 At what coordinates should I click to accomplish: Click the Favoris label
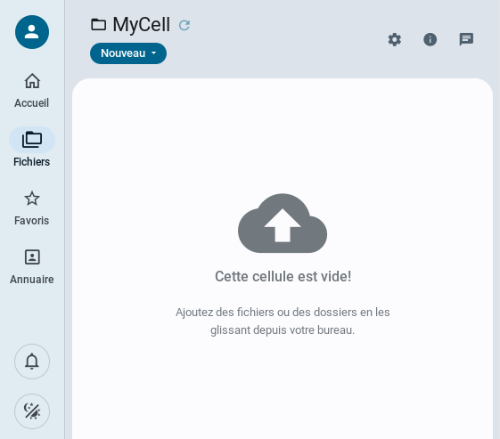(32, 220)
